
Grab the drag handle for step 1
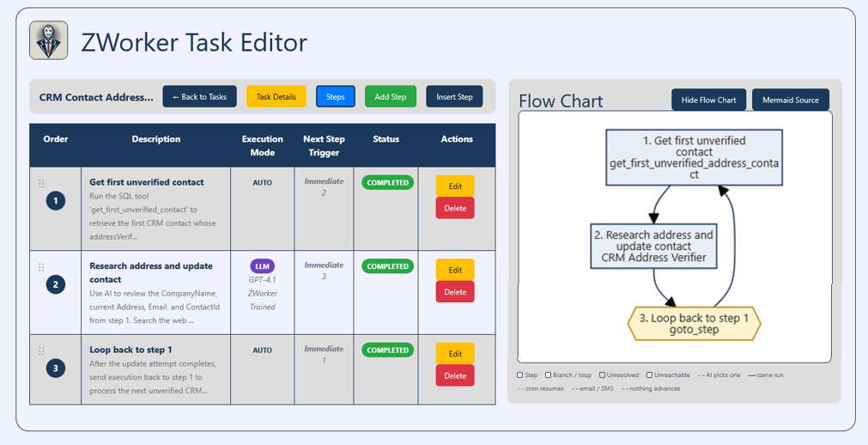[41, 184]
